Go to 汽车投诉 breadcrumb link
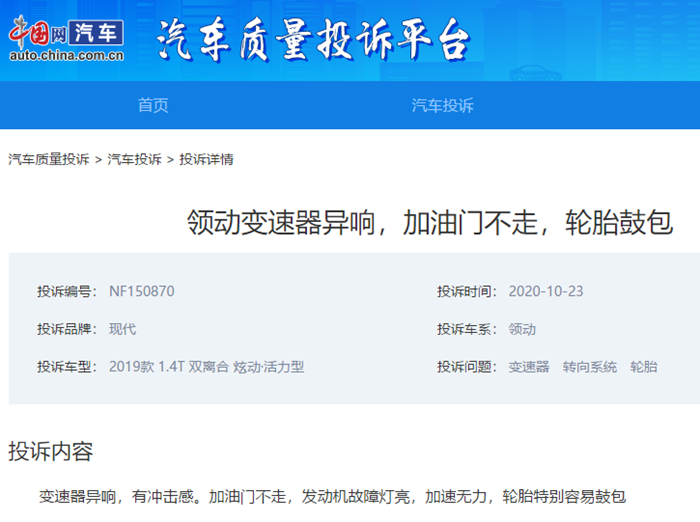The image size is (700, 522). click(134, 159)
